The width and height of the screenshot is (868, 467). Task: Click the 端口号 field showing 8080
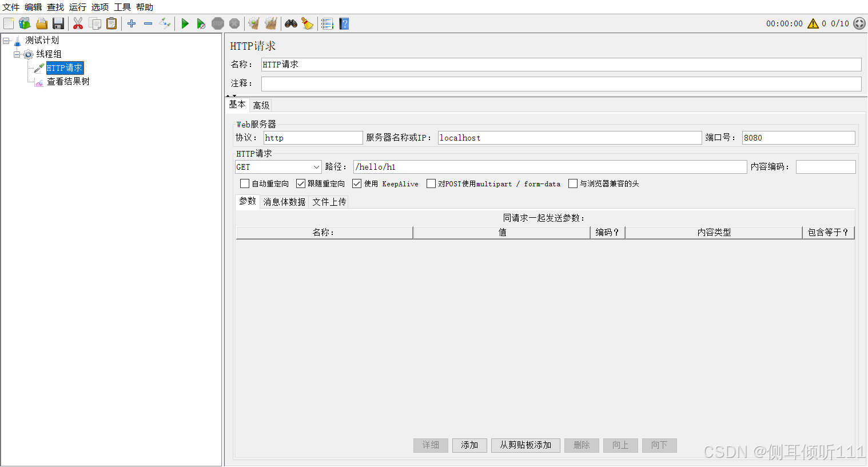(x=798, y=138)
